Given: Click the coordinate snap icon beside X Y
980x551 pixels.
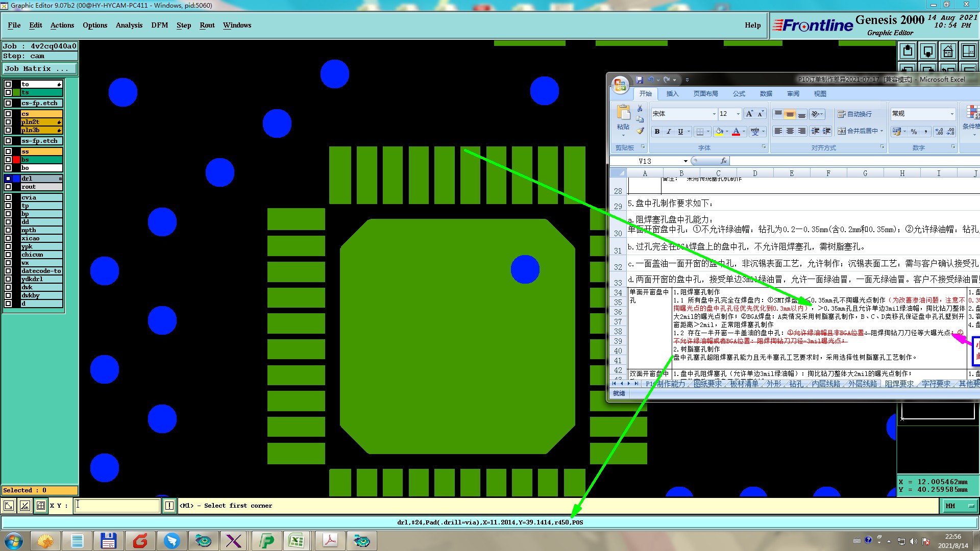Looking at the screenshot, I should tap(41, 506).
